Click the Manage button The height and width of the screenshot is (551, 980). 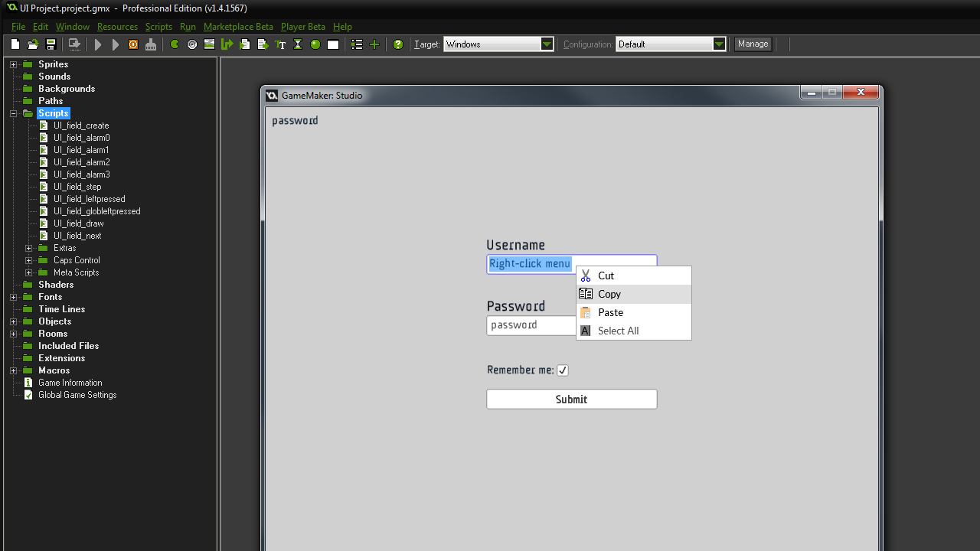pos(753,44)
